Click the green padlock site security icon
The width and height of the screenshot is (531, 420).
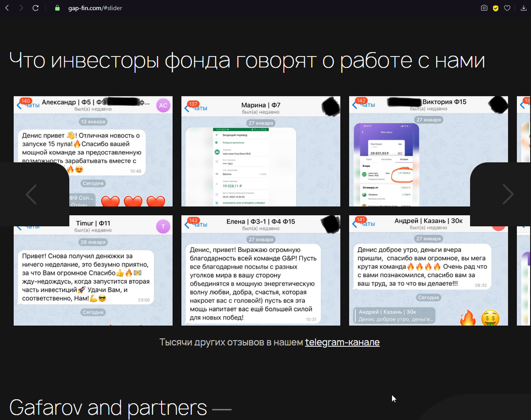pyautogui.click(x=57, y=8)
